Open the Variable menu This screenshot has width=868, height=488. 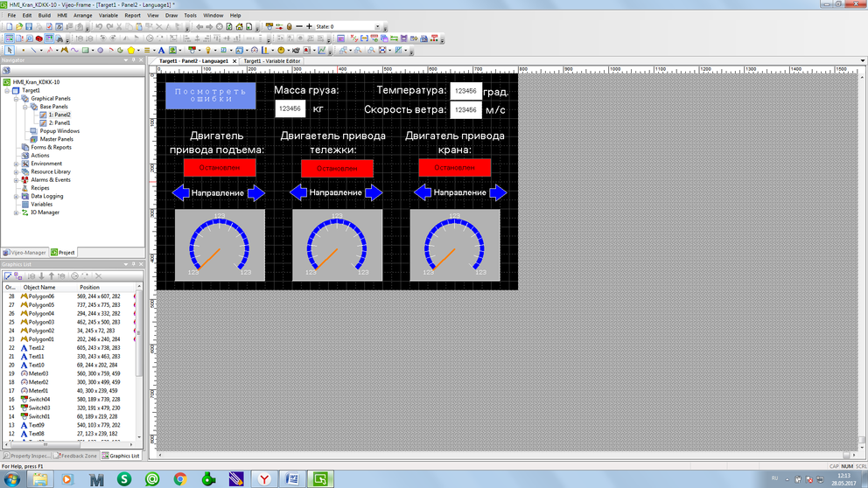108,16
